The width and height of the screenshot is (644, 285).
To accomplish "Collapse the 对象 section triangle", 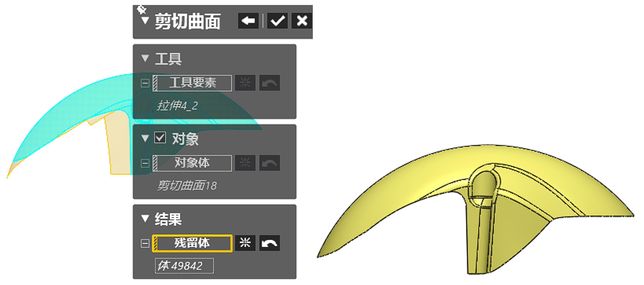I will pyautogui.click(x=145, y=138).
